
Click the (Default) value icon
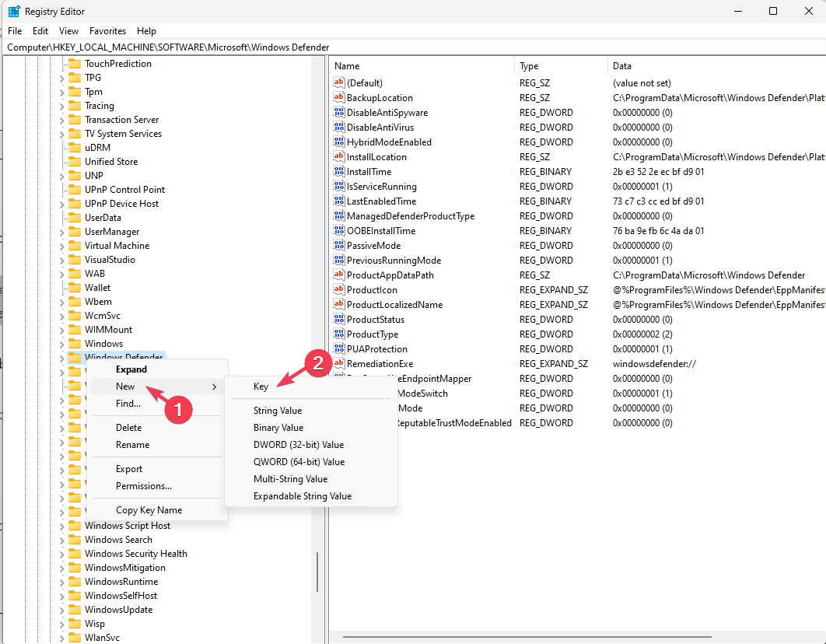click(x=339, y=82)
